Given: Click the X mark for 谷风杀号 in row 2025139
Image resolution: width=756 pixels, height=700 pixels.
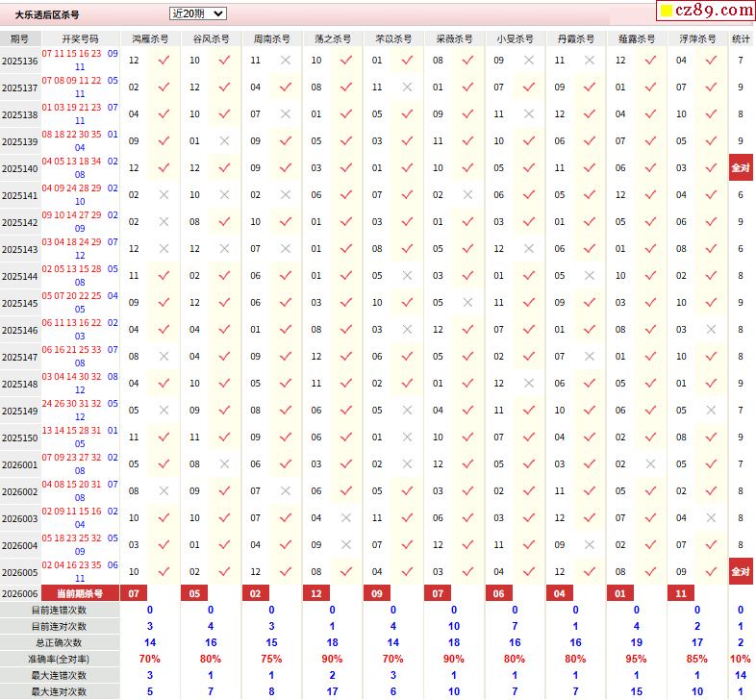Looking at the screenshot, I should point(224,140).
